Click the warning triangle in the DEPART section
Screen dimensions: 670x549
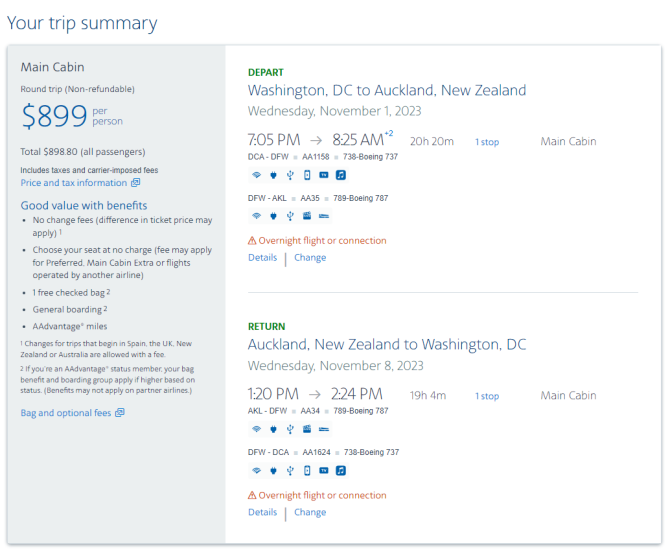(x=252, y=241)
